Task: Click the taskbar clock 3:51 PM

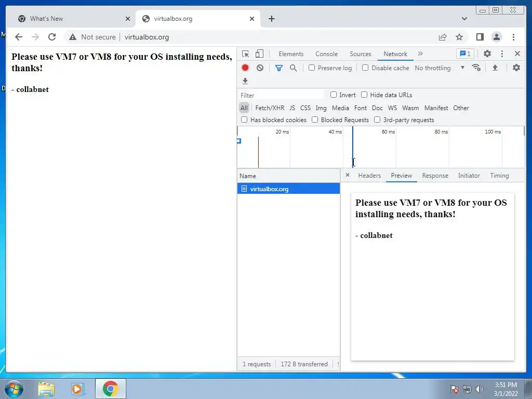Action: 506,385
